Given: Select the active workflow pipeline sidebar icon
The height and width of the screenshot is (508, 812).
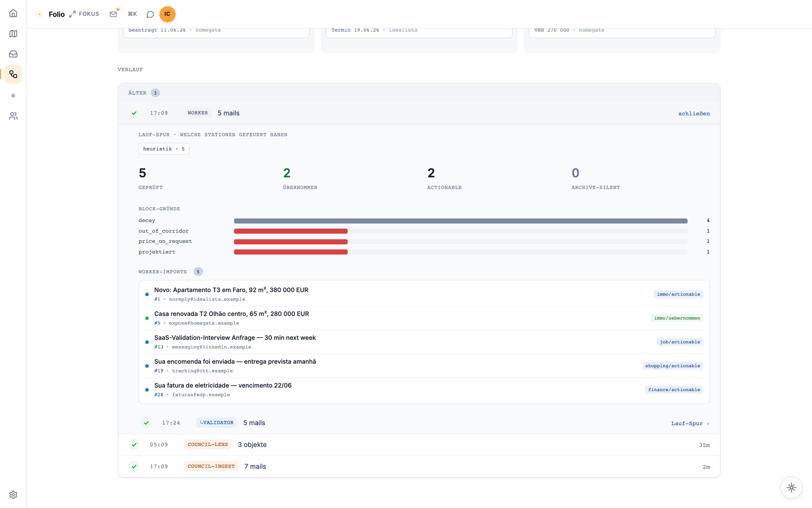Looking at the screenshot, I should tap(13, 74).
